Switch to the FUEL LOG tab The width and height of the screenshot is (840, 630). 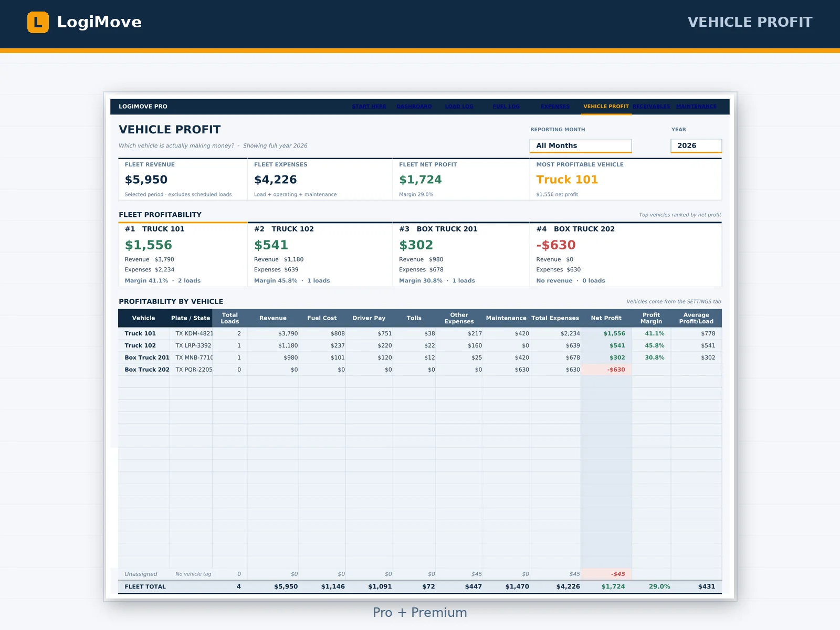(x=506, y=107)
